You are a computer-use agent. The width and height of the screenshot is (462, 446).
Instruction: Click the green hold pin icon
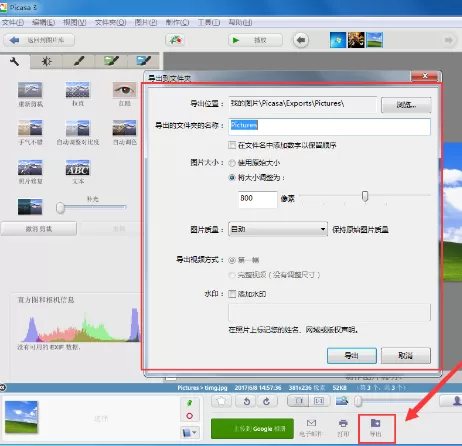pyautogui.click(x=189, y=403)
